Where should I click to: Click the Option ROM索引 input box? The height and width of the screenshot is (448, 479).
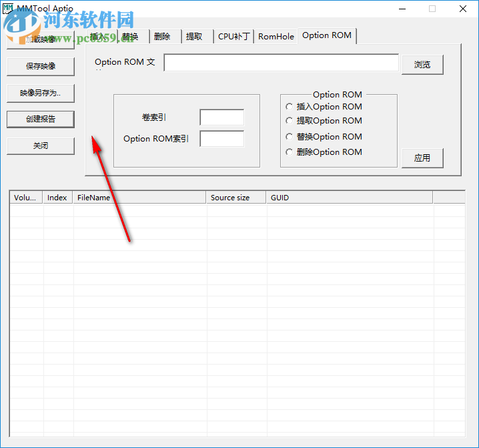click(222, 139)
